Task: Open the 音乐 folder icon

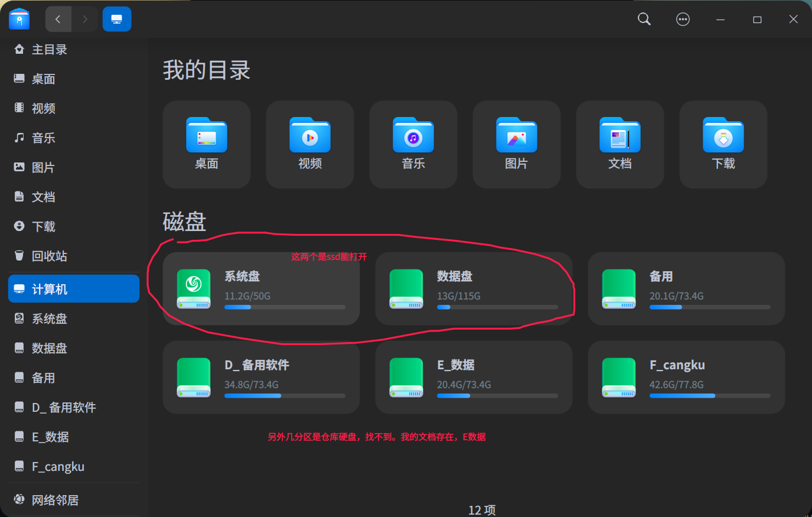Action: [x=413, y=136]
